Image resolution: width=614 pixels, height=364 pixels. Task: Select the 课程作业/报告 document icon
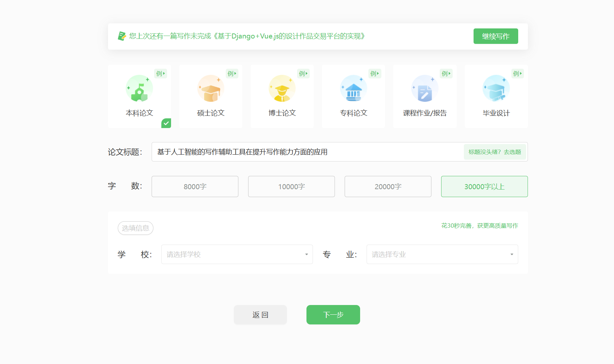(x=424, y=88)
